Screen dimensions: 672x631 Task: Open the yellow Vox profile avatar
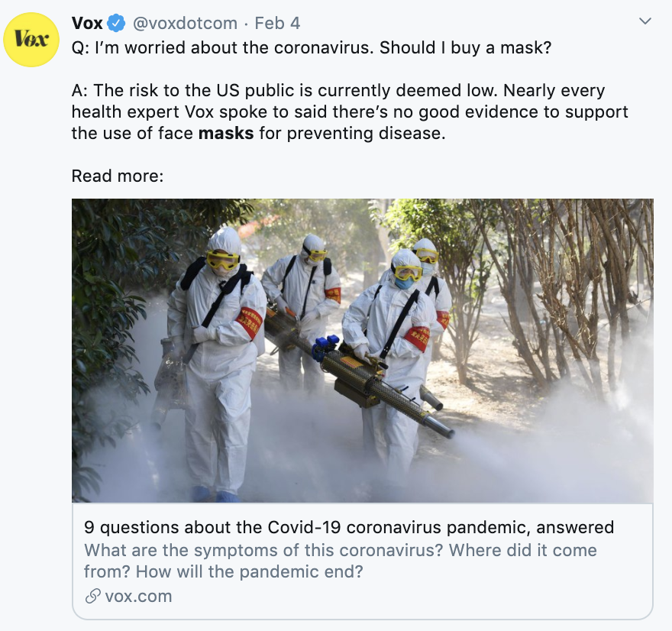(31, 40)
